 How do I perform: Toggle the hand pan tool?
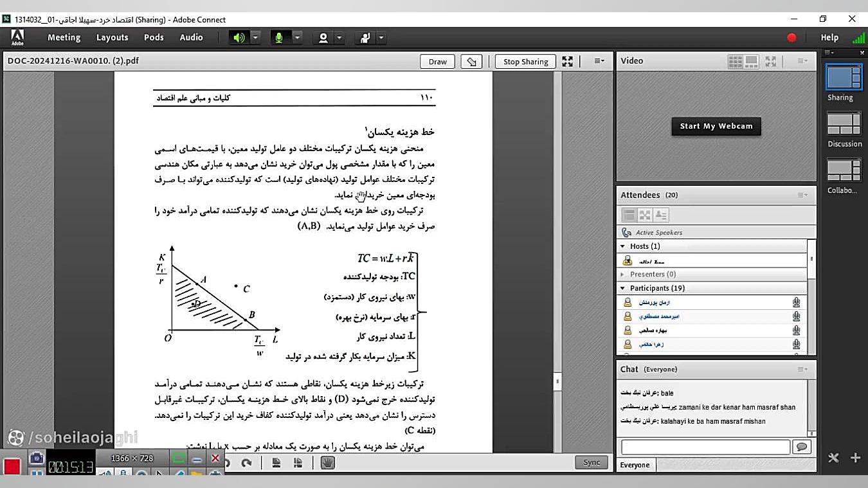click(328, 463)
